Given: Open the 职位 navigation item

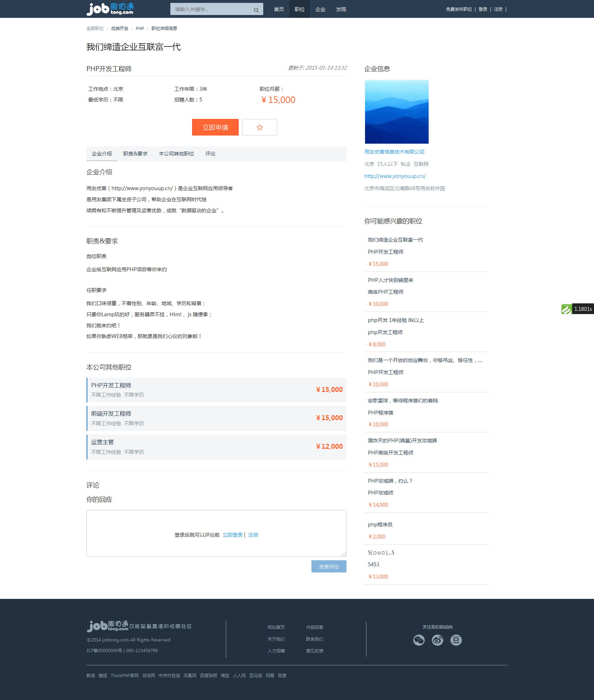Looking at the screenshot, I should click(300, 9).
